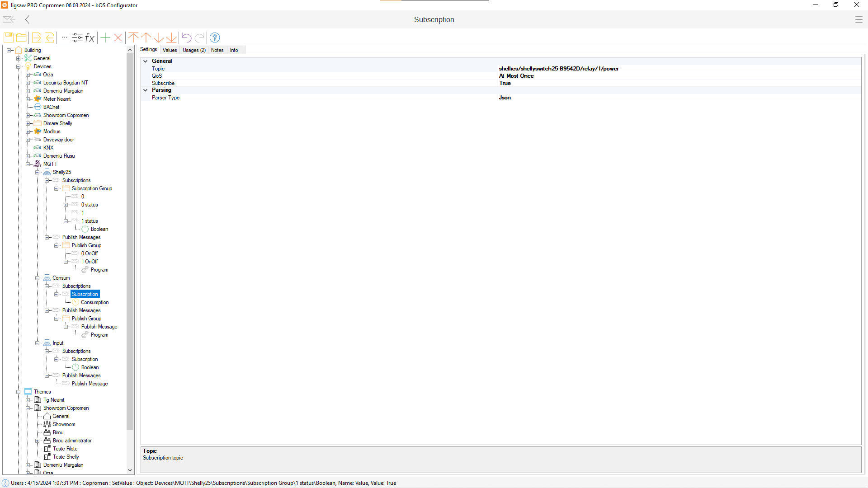The image size is (868, 488).
Task: Click the red Delete X icon
Action: [118, 38]
